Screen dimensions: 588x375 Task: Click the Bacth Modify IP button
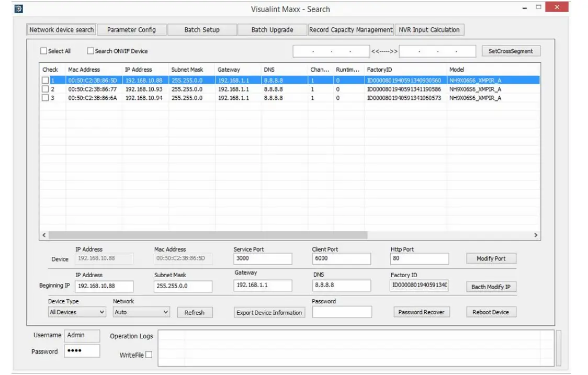pyautogui.click(x=491, y=287)
